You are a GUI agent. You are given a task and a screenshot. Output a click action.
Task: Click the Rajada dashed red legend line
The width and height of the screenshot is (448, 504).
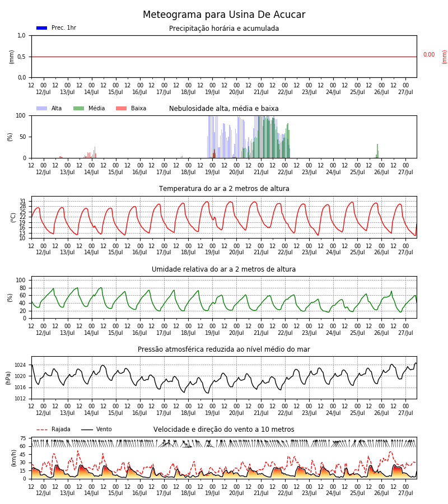(x=42, y=430)
